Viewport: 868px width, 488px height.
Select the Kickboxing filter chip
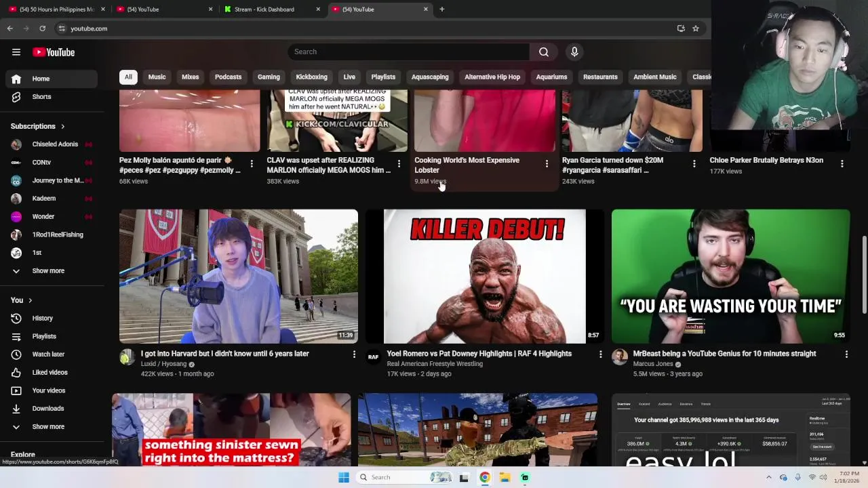[x=311, y=77]
